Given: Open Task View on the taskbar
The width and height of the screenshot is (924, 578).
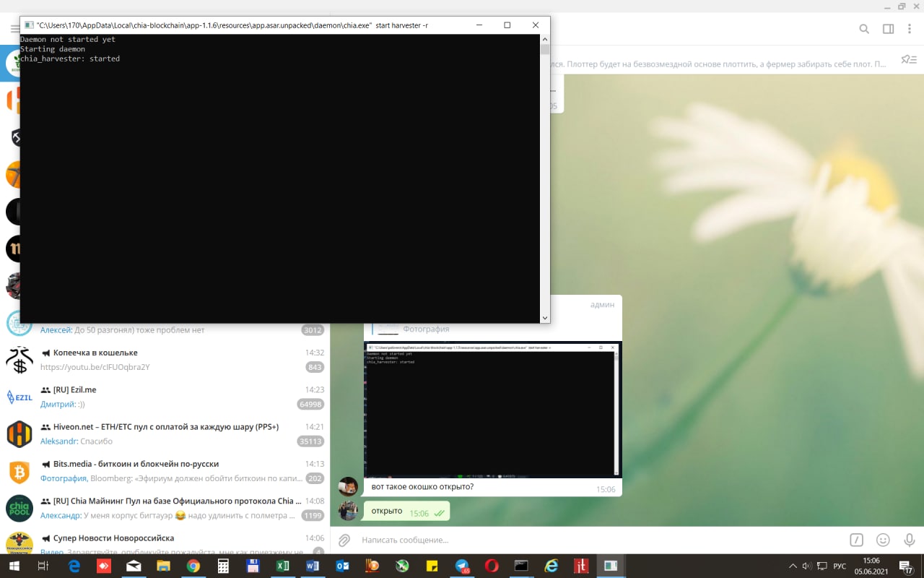Looking at the screenshot, I should (43, 566).
